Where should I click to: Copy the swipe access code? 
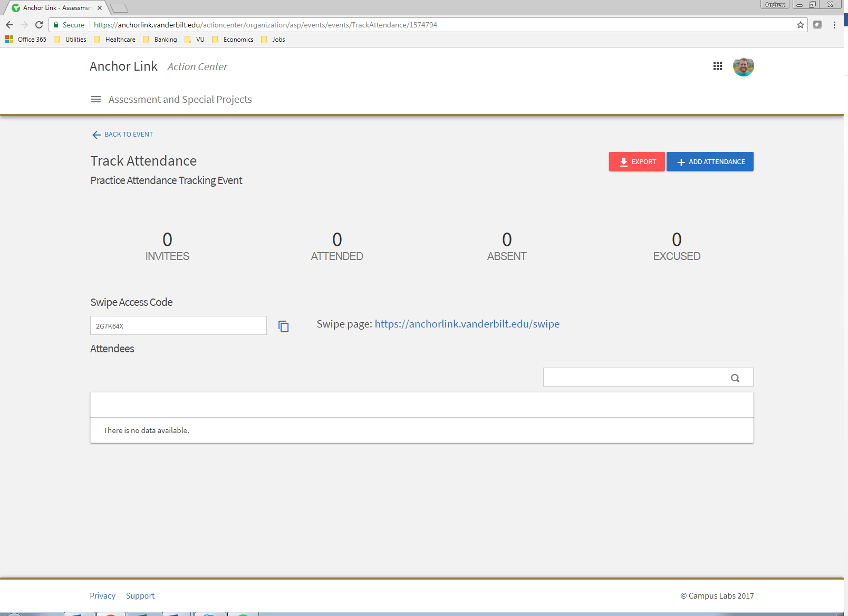click(x=283, y=326)
